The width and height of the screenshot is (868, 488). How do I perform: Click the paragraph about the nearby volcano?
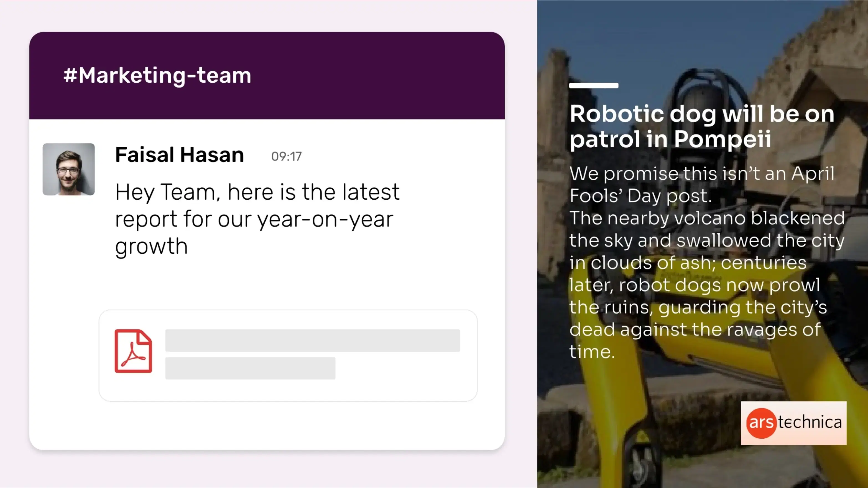pyautogui.click(x=707, y=285)
